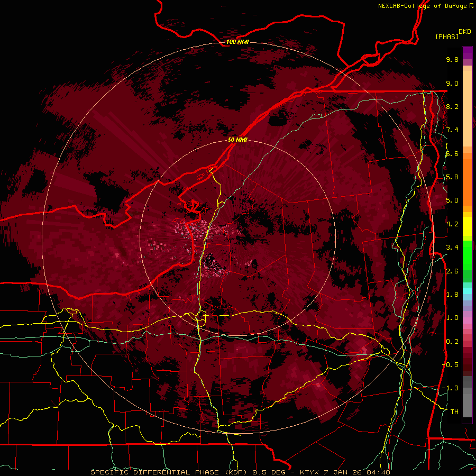Click the 1.0 value on the color scale
The image size is (476, 476).
coord(452,318)
